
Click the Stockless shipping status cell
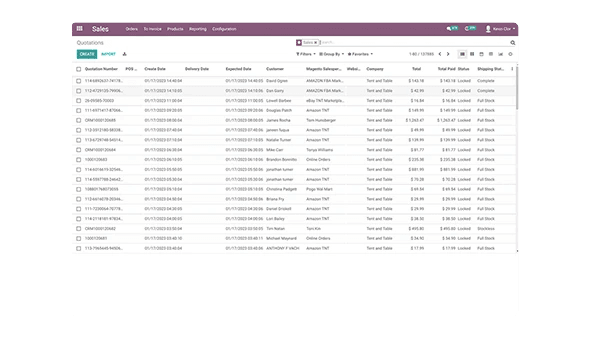tap(486, 229)
